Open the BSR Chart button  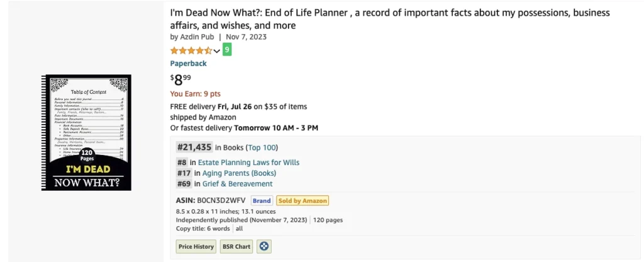[x=236, y=246]
